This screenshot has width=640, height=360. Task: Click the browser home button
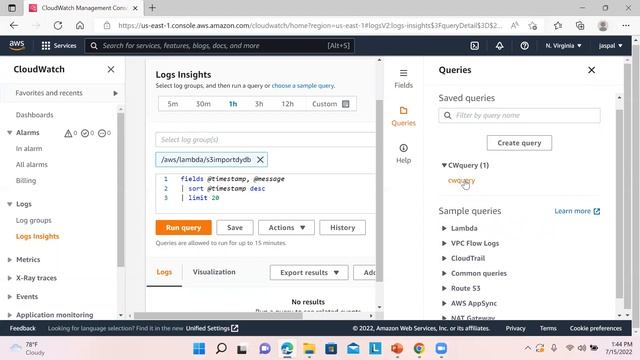(80, 25)
